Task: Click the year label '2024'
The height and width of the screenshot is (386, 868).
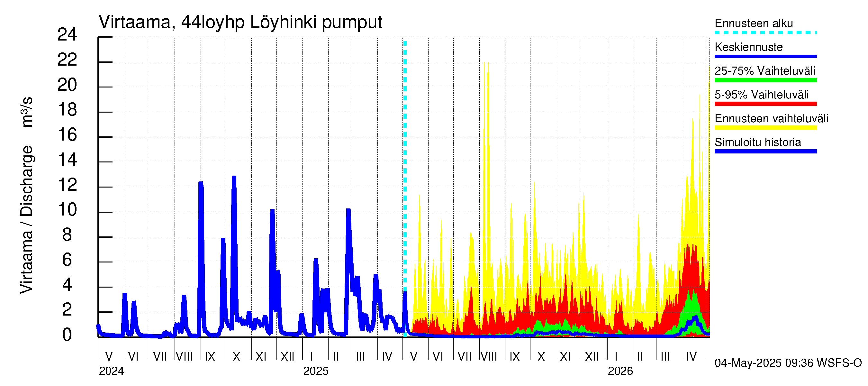Action: [112, 371]
